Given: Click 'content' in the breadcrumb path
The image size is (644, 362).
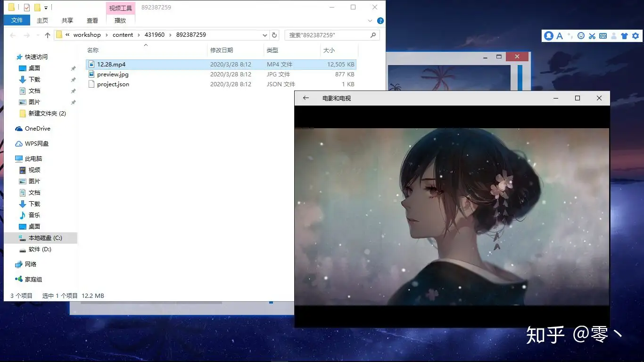Looking at the screenshot, I should pyautogui.click(x=123, y=35).
